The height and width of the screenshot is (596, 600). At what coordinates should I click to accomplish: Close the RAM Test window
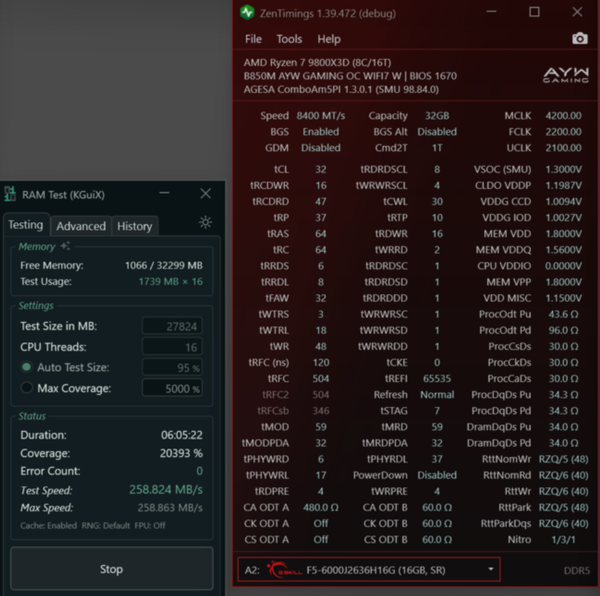coord(205,193)
